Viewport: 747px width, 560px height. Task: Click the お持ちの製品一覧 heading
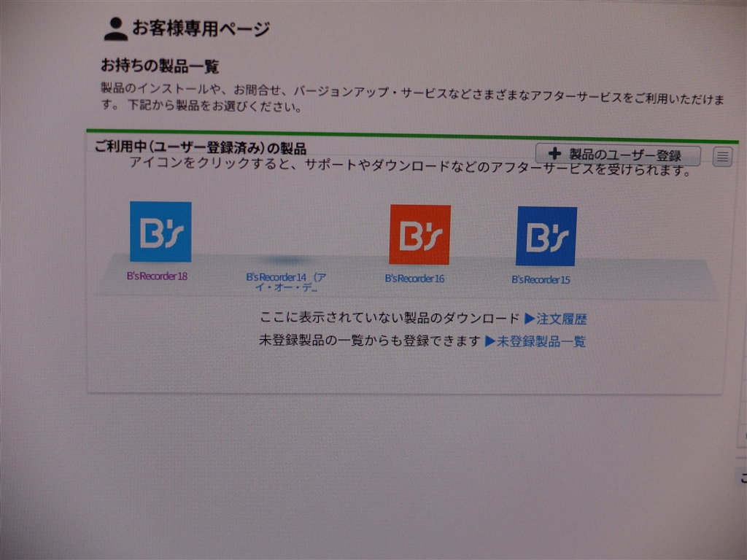(160, 66)
